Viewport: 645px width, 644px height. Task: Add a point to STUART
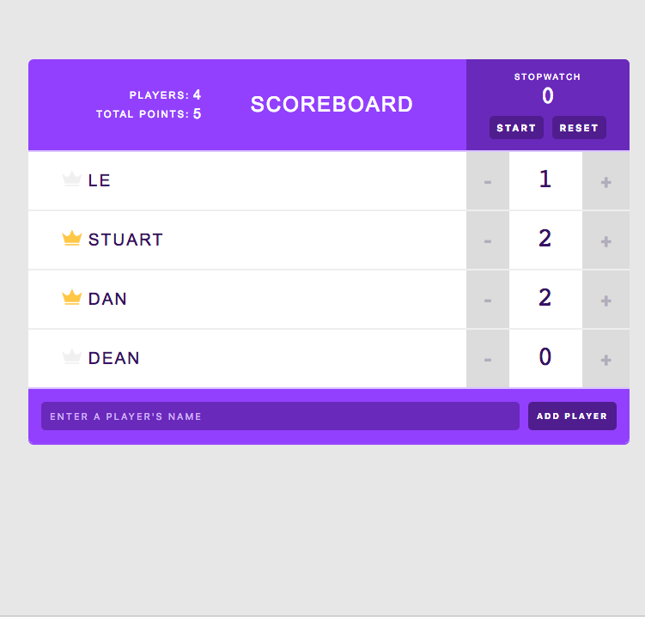pyautogui.click(x=605, y=240)
